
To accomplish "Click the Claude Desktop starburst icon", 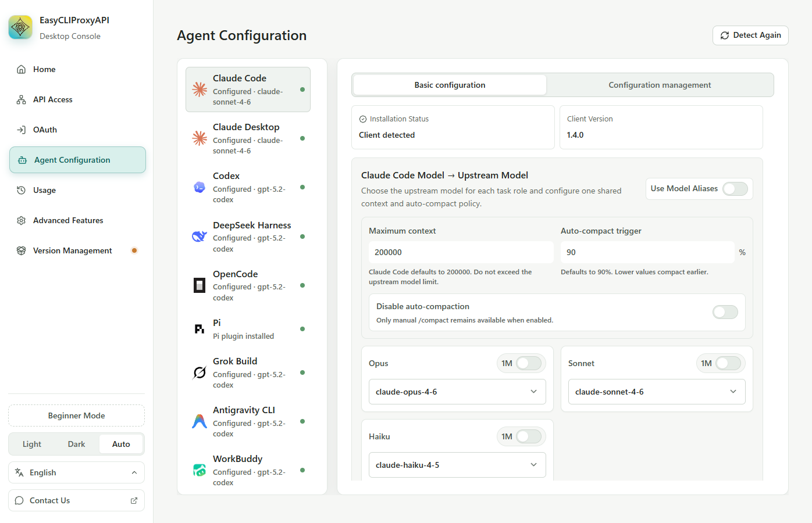I will point(200,138).
